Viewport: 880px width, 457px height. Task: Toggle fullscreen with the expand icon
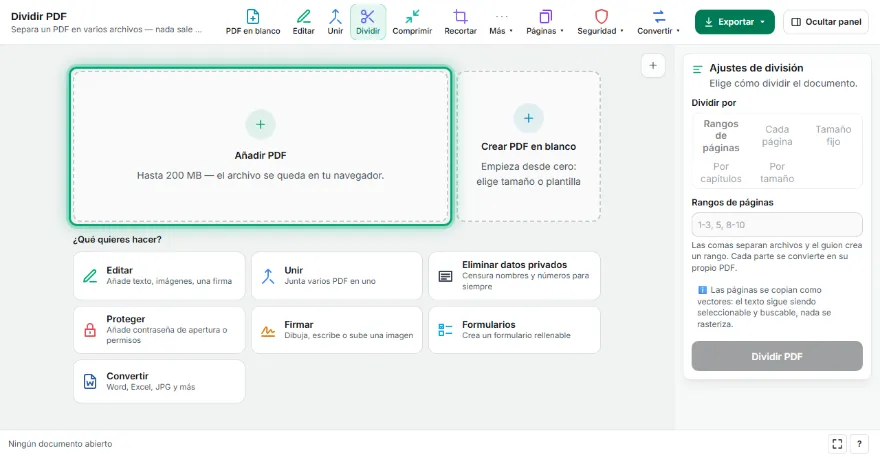[x=837, y=444]
